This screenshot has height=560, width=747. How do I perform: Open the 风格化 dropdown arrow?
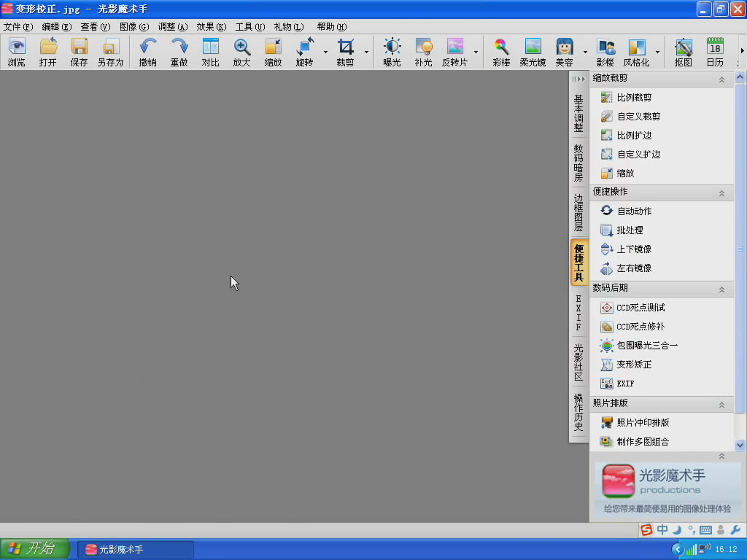click(x=657, y=52)
